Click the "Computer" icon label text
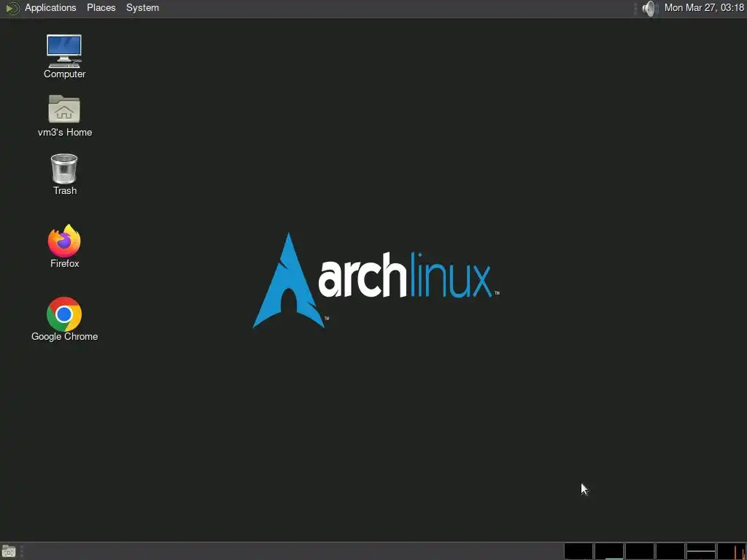The image size is (747, 560). pos(64,74)
